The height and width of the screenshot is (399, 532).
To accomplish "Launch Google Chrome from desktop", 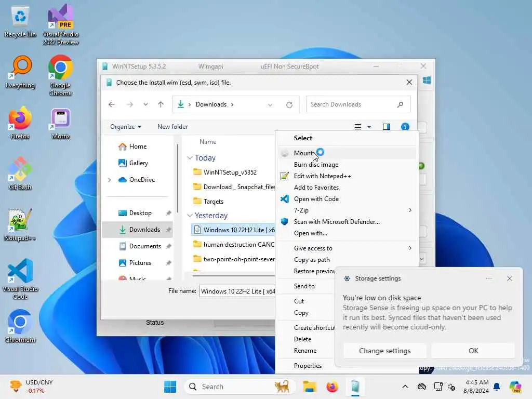I will (x=60, y=75).
